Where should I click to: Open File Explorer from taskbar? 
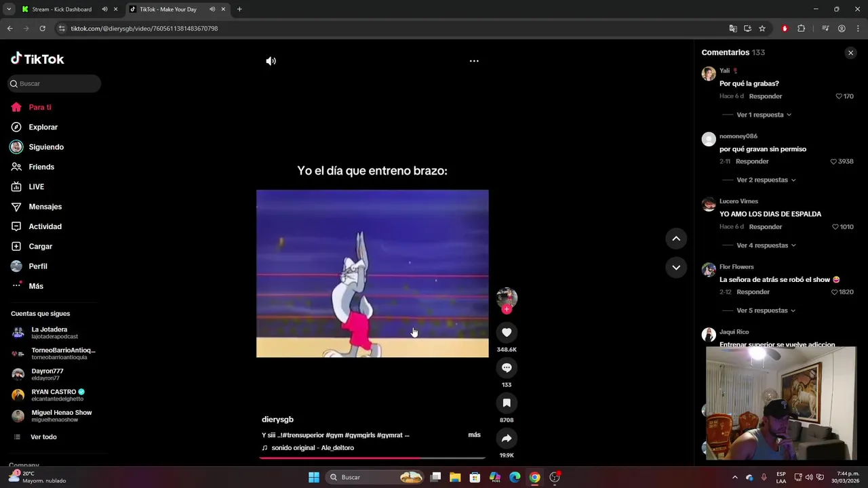coord(455,477)
